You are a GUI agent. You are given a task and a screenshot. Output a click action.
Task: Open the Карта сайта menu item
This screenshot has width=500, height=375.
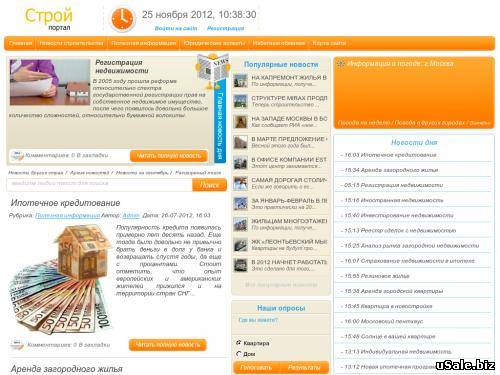pos(329,43)
